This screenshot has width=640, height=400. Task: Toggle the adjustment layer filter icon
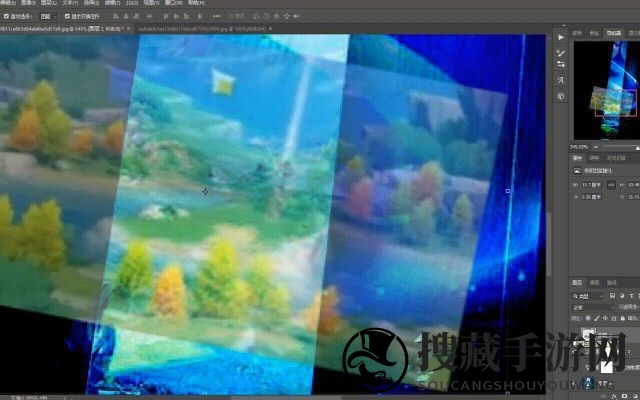coord(622,296)
